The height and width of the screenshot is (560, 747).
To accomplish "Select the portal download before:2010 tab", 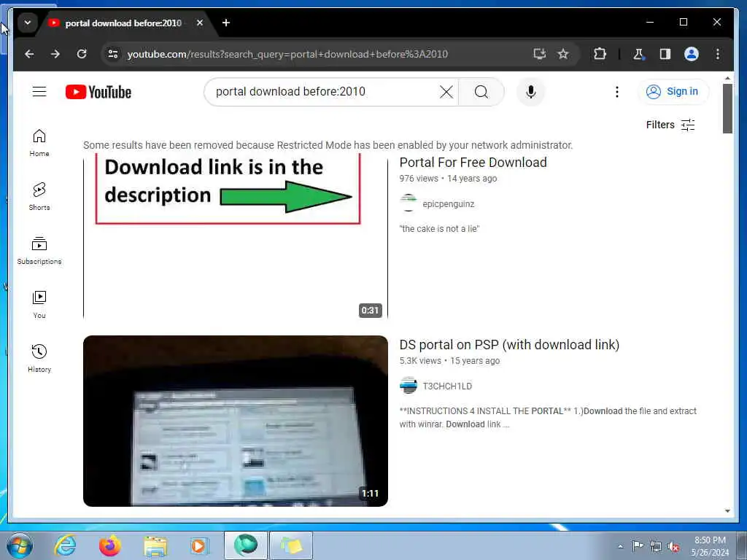I will 123,23.
